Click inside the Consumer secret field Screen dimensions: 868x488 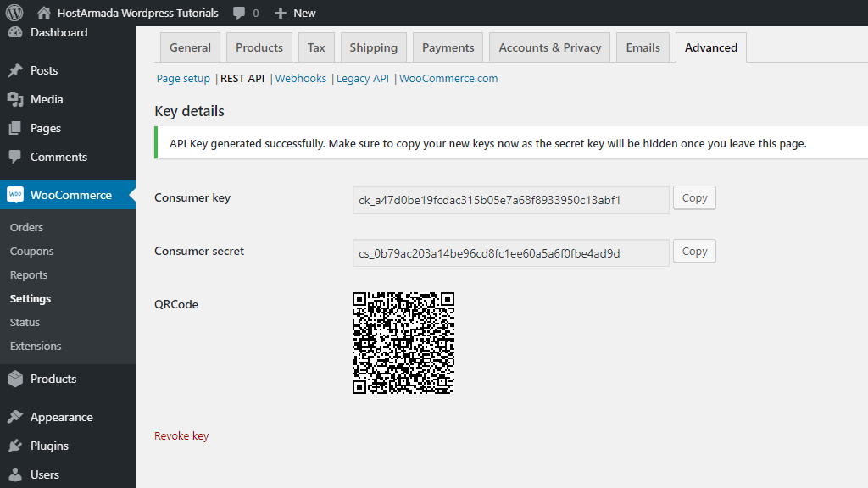click(x=510, y=251)
